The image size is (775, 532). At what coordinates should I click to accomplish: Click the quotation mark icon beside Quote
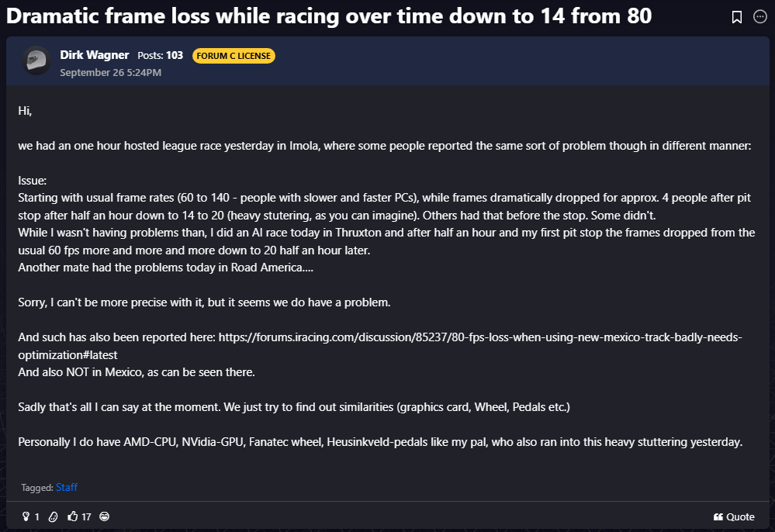coord(718,516)
